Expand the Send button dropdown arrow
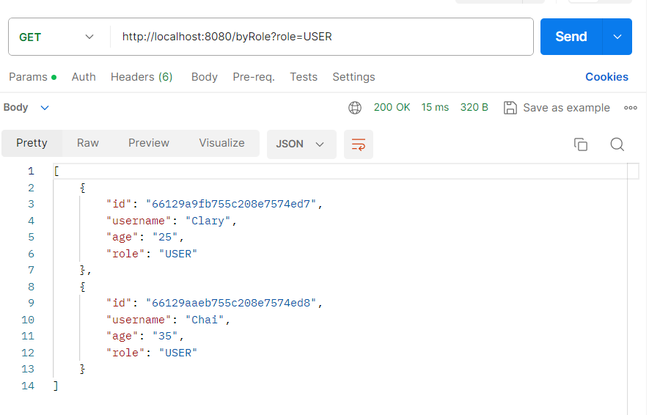 point(617,37)
